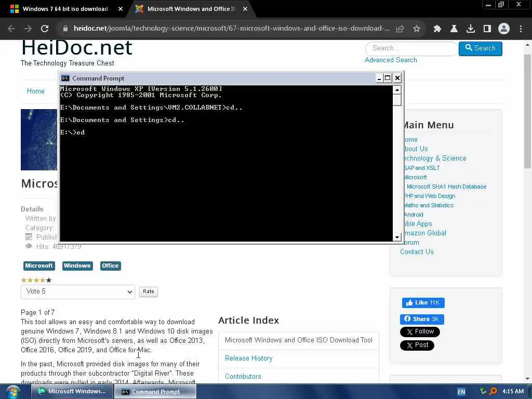This screenshot has width=532, height=399.
Task: Close the Windows 7 64 bit iso tab
Action: (121, 9)
